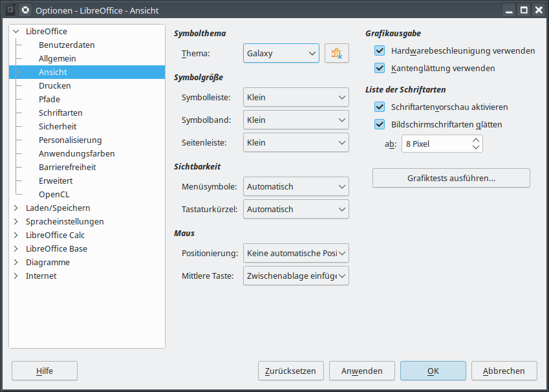Click the dark window menu icon at title bar start
The image size is (549, 392).
pyautogui.click(x=10, y=10)
